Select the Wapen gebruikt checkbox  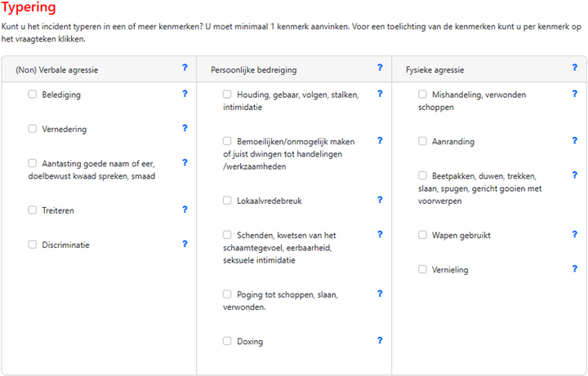(423, 235)
